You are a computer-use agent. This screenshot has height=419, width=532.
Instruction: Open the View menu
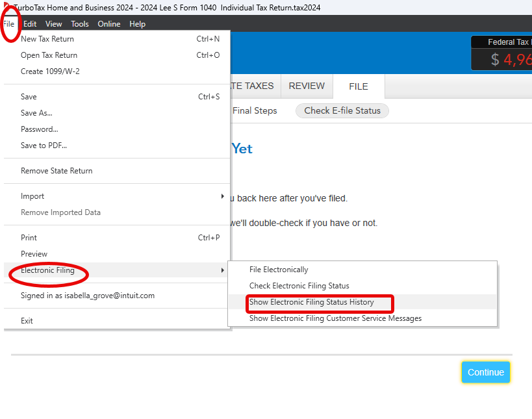point(54,24)
